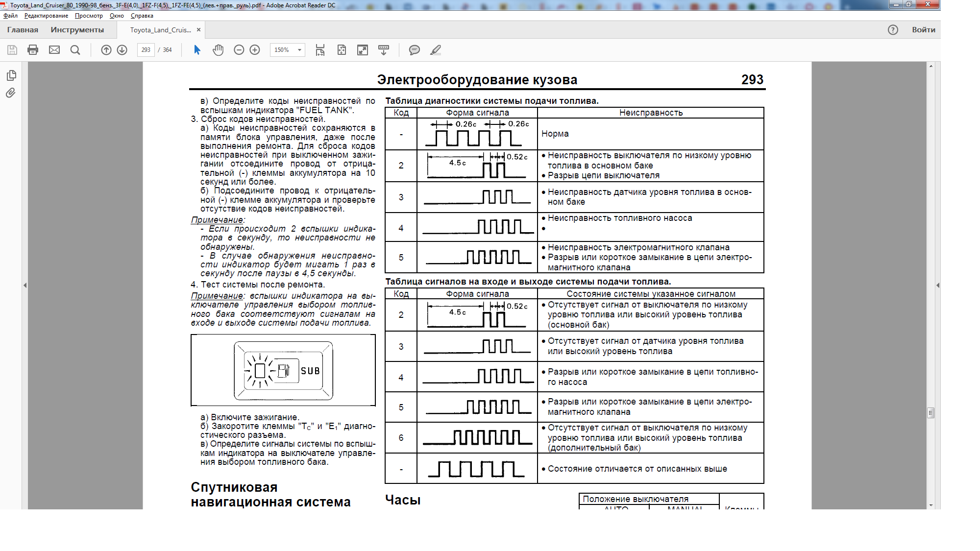Viewport: 980px width, 551px height.
Task: Add a comment with speech bubble icon
Action: (x=415, y=50)
